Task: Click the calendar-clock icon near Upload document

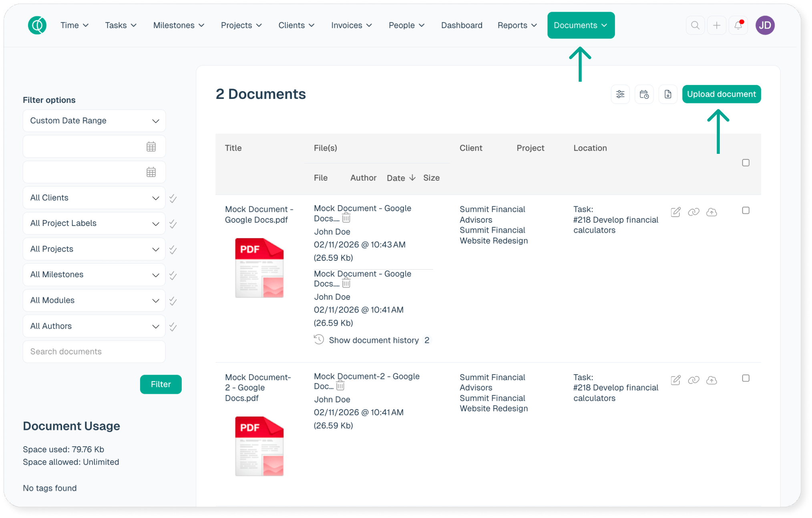Action: click(x=644, y=94)
